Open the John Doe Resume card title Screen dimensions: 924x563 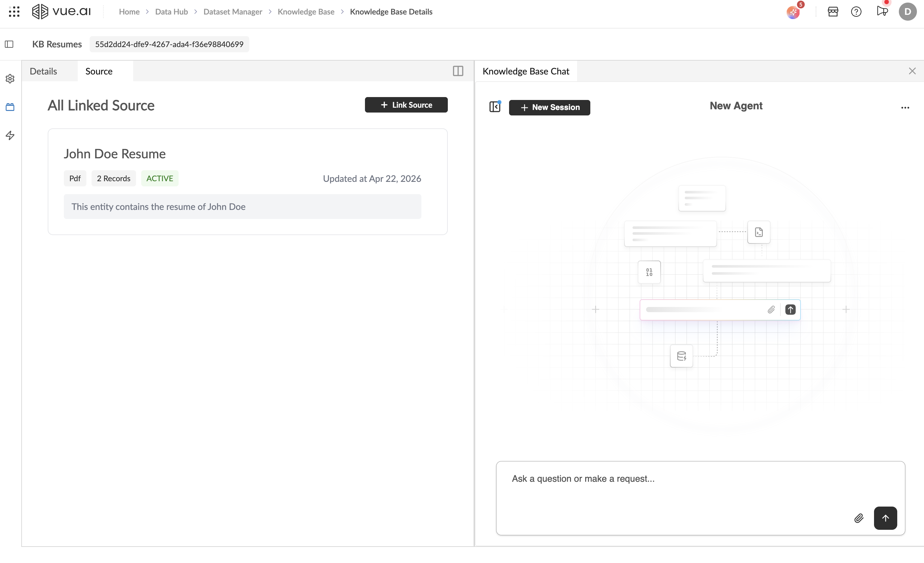click(x=115, y=154)
